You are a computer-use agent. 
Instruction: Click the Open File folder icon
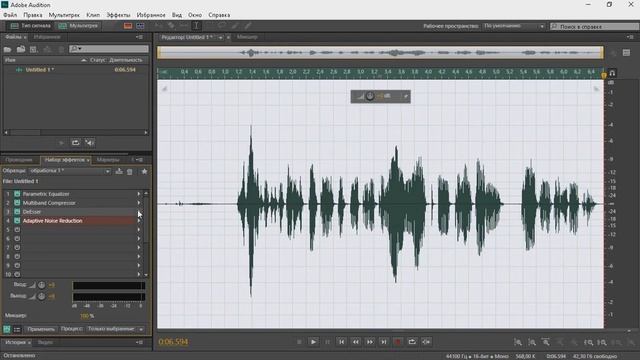7,49
